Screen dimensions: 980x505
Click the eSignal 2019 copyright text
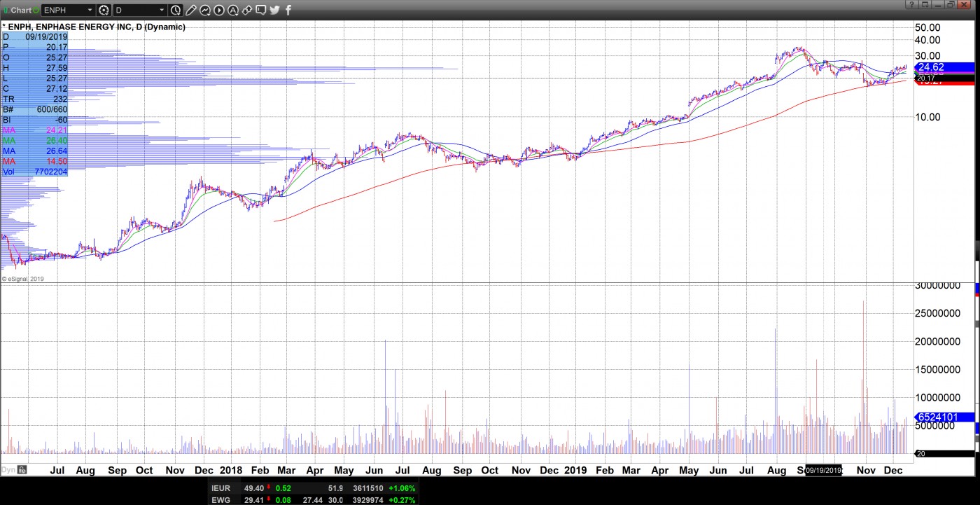(24, 279)
